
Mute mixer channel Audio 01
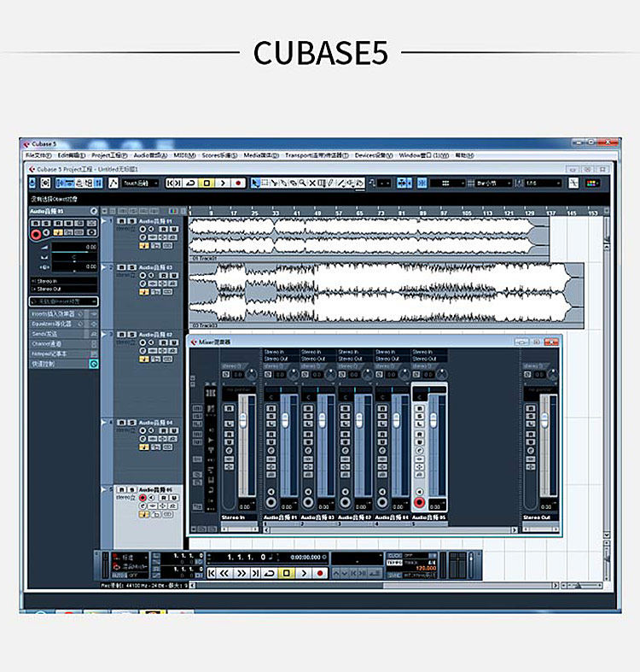click(x=271, y=408)
